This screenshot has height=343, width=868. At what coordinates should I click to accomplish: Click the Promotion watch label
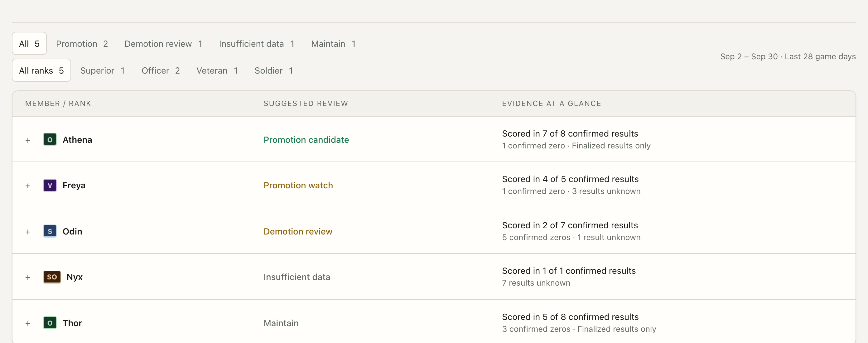[298, 185]
